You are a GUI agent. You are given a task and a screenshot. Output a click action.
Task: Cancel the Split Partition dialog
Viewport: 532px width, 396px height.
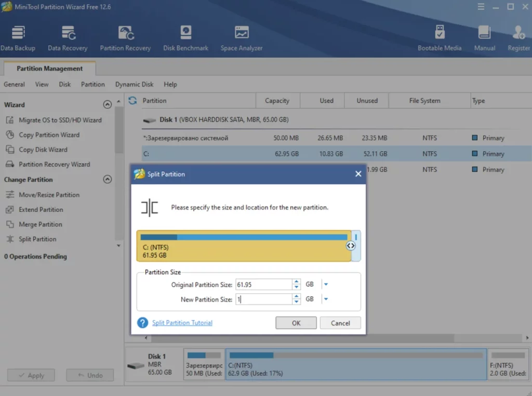(340, 323)
